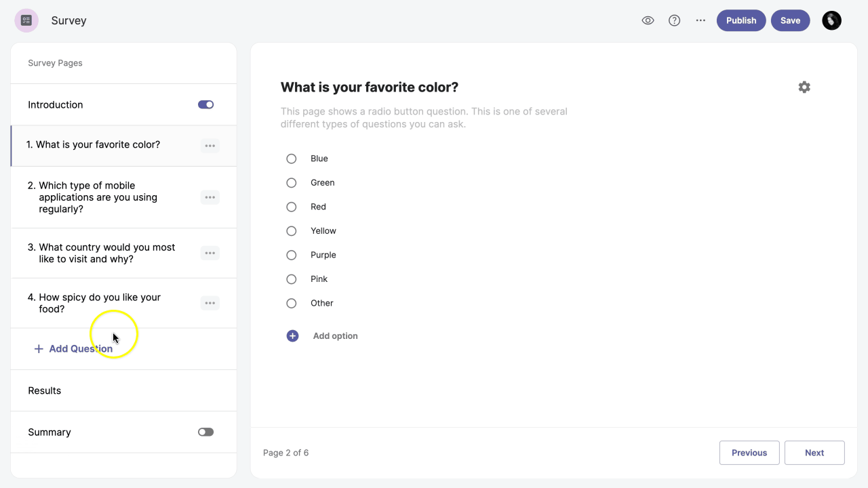Open options menu for spicy food question
This screenshot has width=868, height=488.
pos(210,303)
